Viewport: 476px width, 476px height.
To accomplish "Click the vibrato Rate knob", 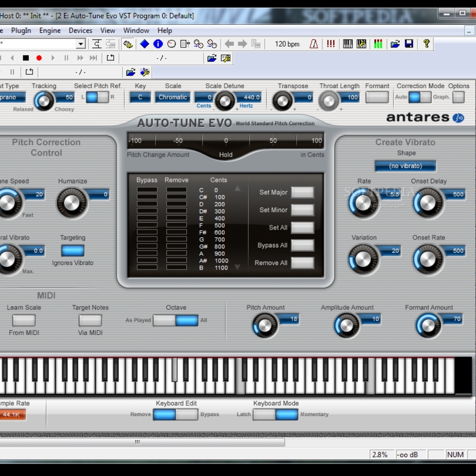I will 363,203.
